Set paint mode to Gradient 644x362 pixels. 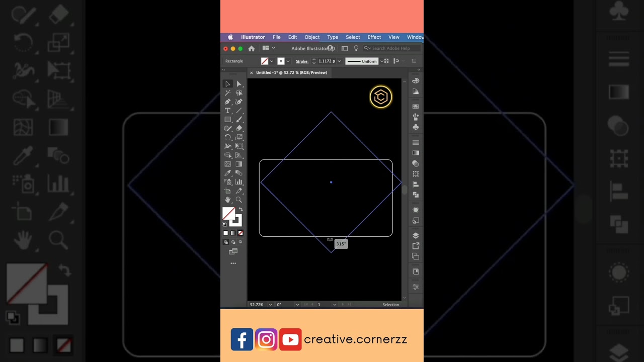233,233
